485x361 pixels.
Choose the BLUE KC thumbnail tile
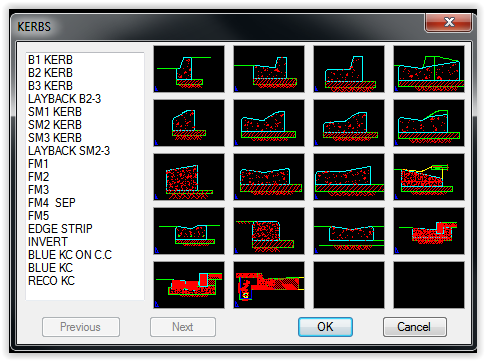pyautogui.click(x=189, y=285)
